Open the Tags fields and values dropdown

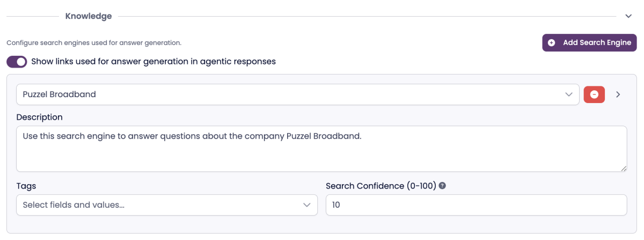[161, 205]
